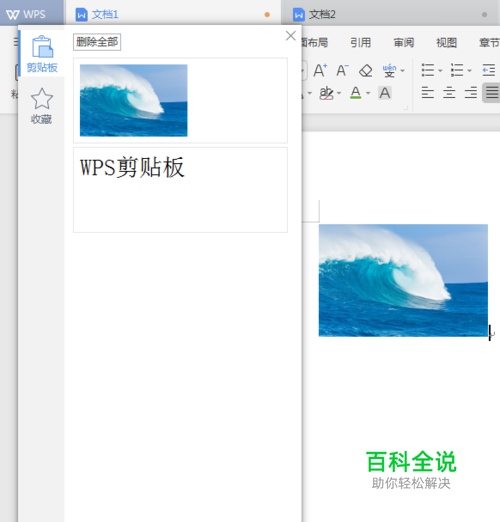
Task: Toggle character shading A icon
Action: pyautogui.click(x=385, y=93)
